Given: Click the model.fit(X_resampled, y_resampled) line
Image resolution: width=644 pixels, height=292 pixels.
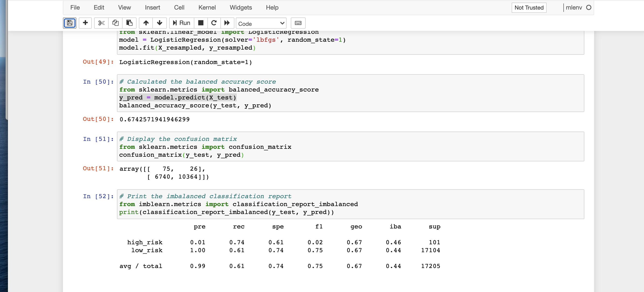Looking at the screenshot, I should point(187,48).
